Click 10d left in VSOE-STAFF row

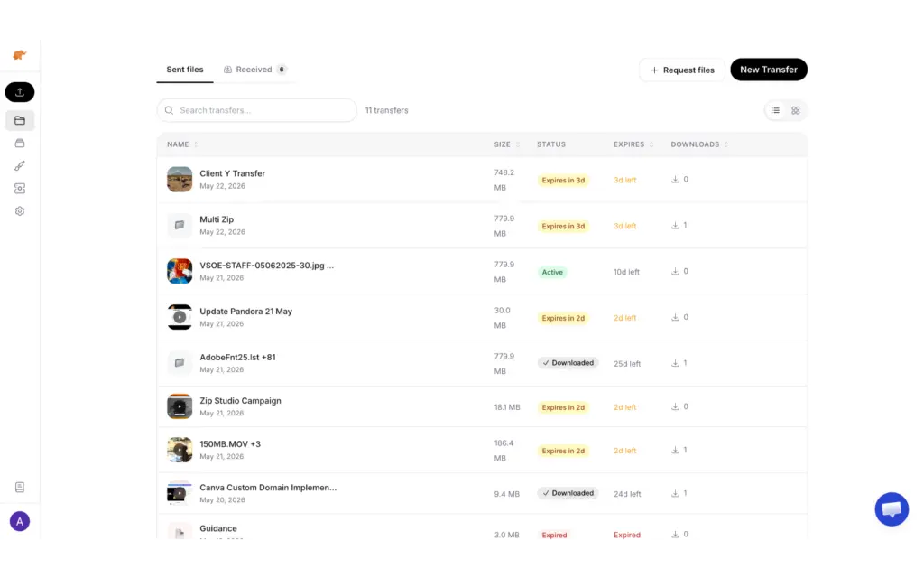(x=626, y=272)
